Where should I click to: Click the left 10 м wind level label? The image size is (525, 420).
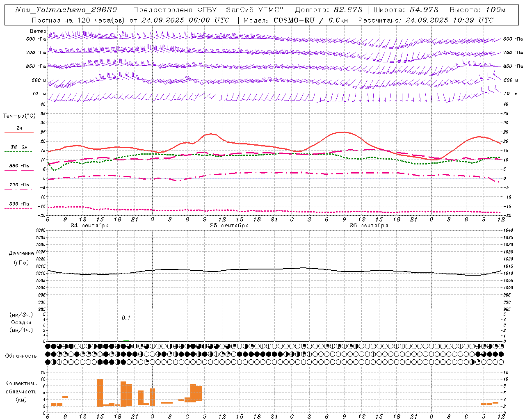pyautogui.click(x=39, y=94)
